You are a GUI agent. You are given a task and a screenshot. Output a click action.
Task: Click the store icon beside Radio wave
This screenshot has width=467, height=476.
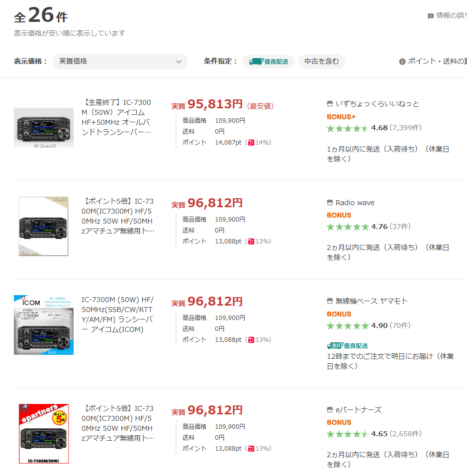[330, 203]
